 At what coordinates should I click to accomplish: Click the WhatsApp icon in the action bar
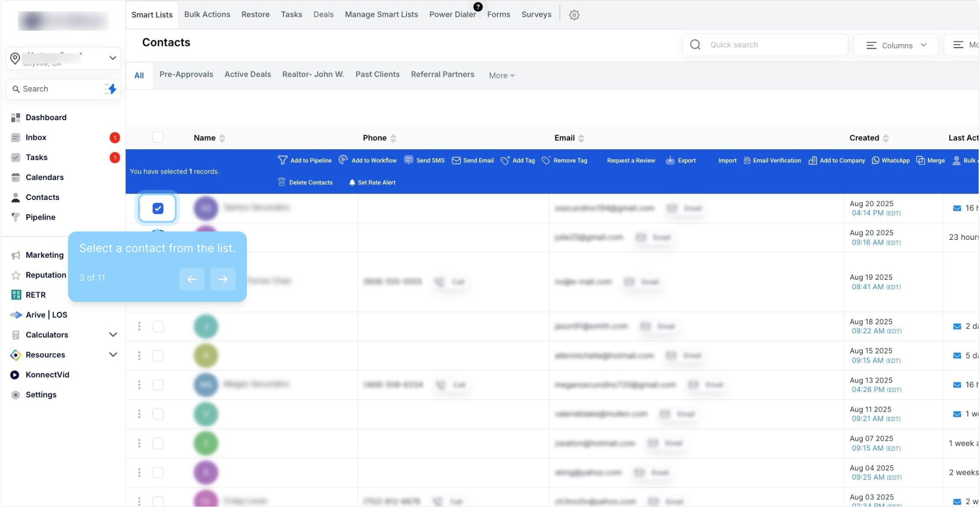(x=875, y=160)
